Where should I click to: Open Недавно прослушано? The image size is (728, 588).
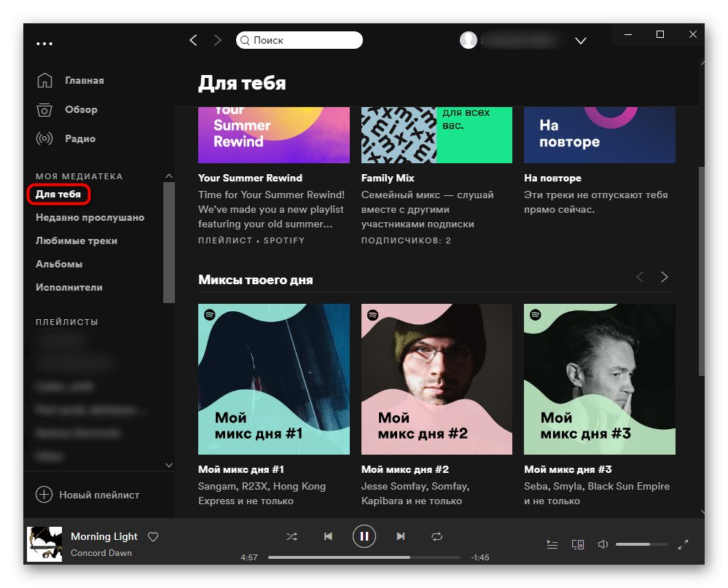[x=90, y=218]
